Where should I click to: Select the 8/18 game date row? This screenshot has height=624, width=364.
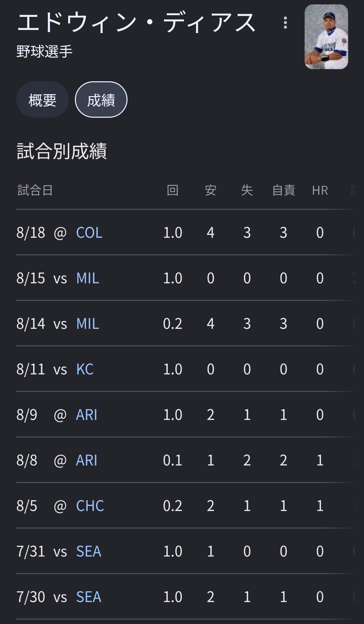coord(186,232)
